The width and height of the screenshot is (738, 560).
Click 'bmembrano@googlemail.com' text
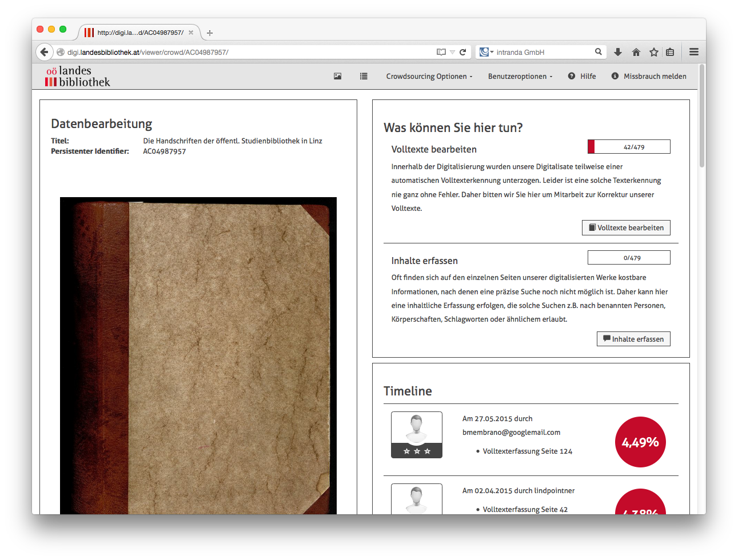511,433
